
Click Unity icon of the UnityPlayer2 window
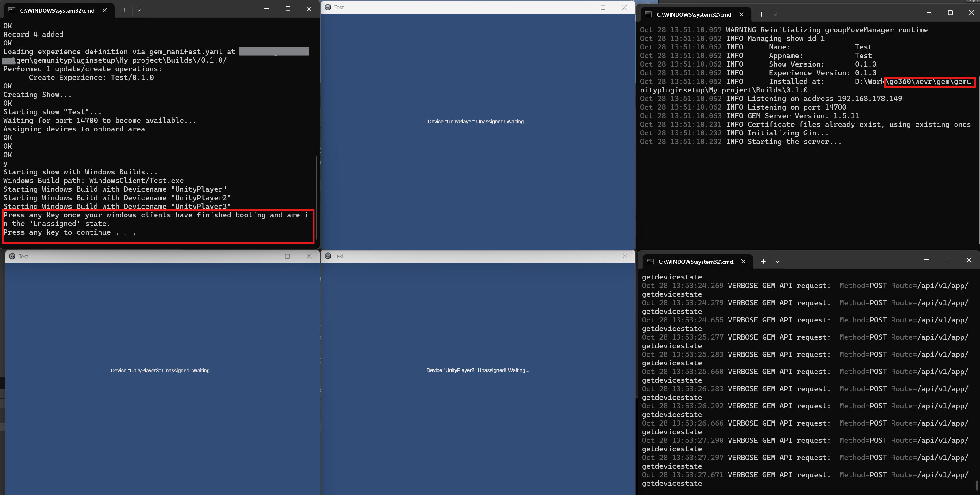click(328, 256)
